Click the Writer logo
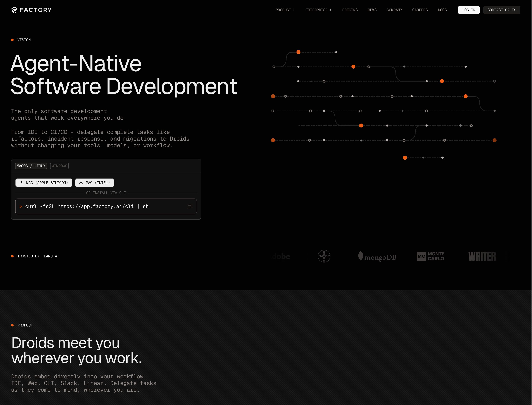 (x=482, y=256)
